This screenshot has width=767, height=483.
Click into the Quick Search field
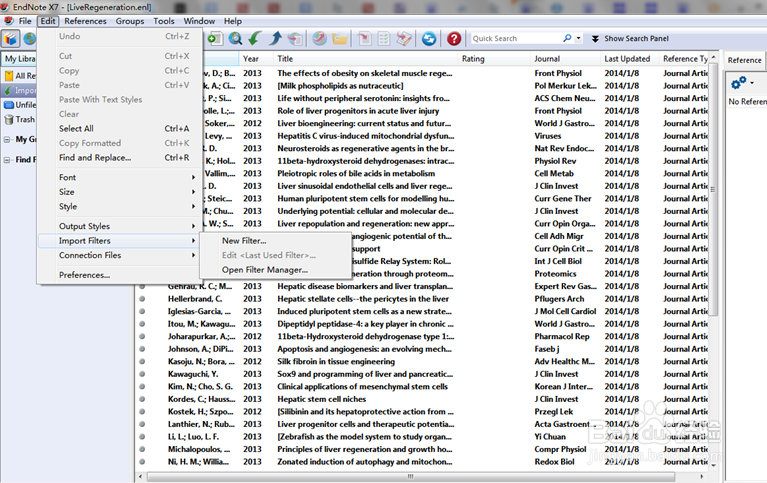pos(516,38)
